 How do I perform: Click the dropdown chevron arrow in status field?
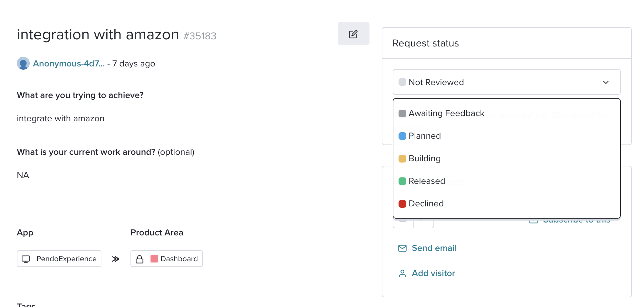pos(606,82)
